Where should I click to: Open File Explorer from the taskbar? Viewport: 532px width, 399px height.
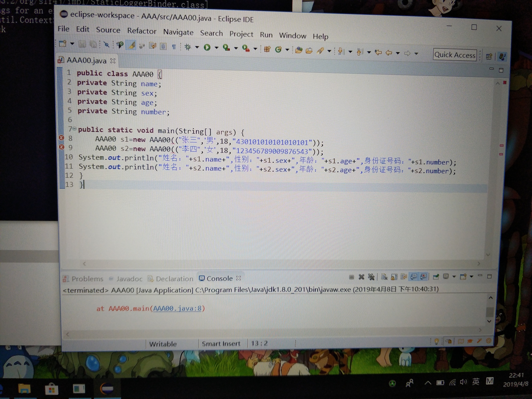24,389
